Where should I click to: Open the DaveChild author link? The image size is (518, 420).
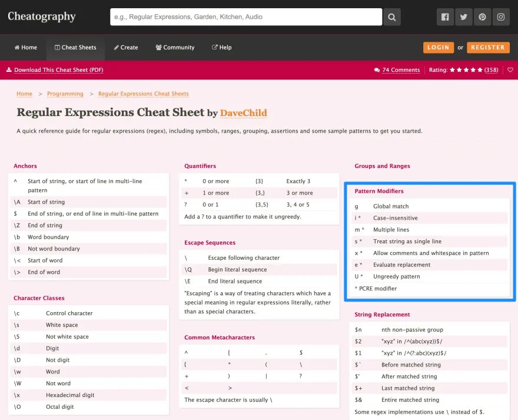244,113
